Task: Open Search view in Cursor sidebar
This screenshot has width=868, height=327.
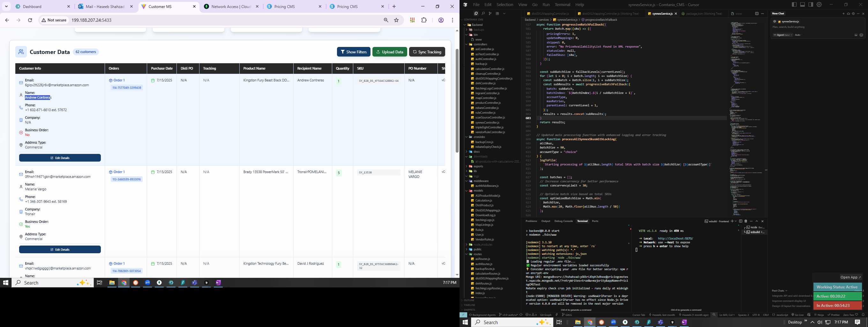Action: coord(483,13)
